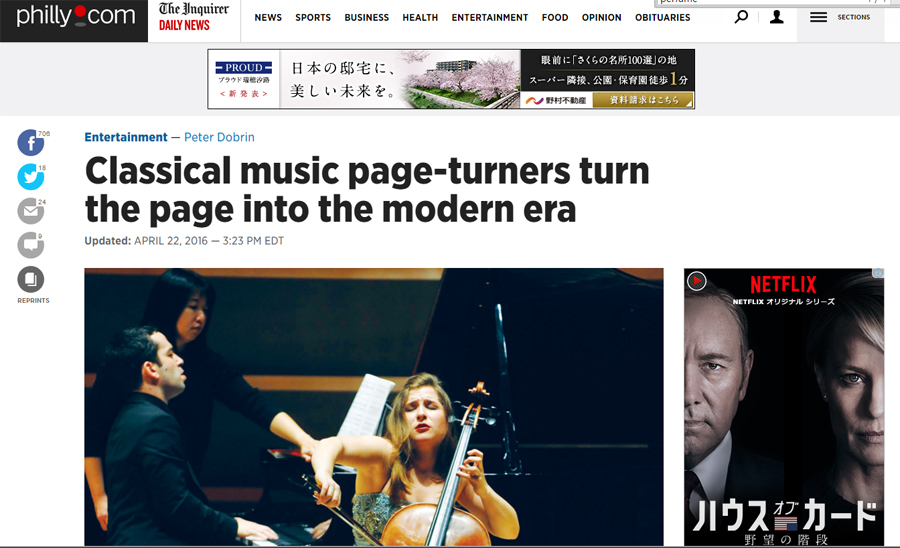The height and width of the screenshot is (548, 900).
Task: Email this article via envelope icon
Action: pyautogui.click(x=31, y=211)
